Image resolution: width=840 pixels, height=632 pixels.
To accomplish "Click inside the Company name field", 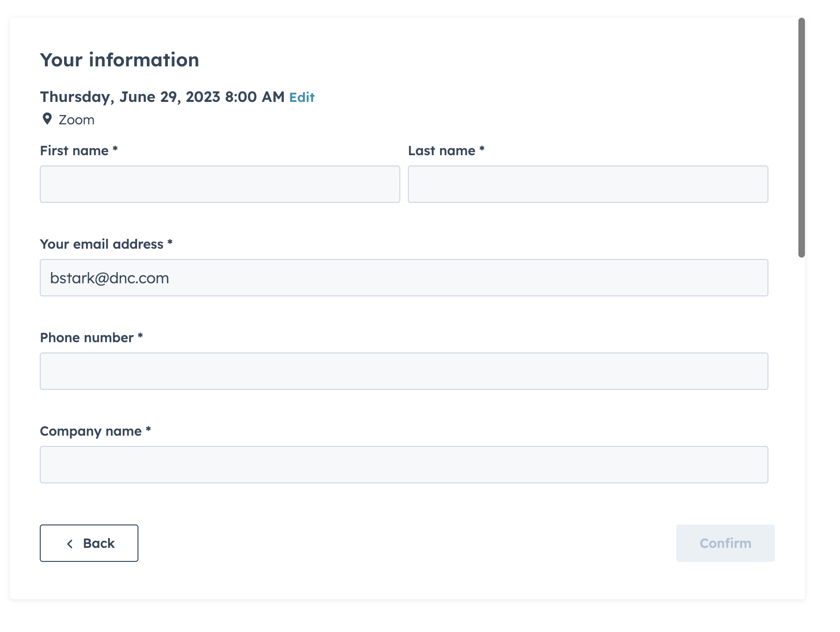I will pyautogui.click(x=404, y=464).
